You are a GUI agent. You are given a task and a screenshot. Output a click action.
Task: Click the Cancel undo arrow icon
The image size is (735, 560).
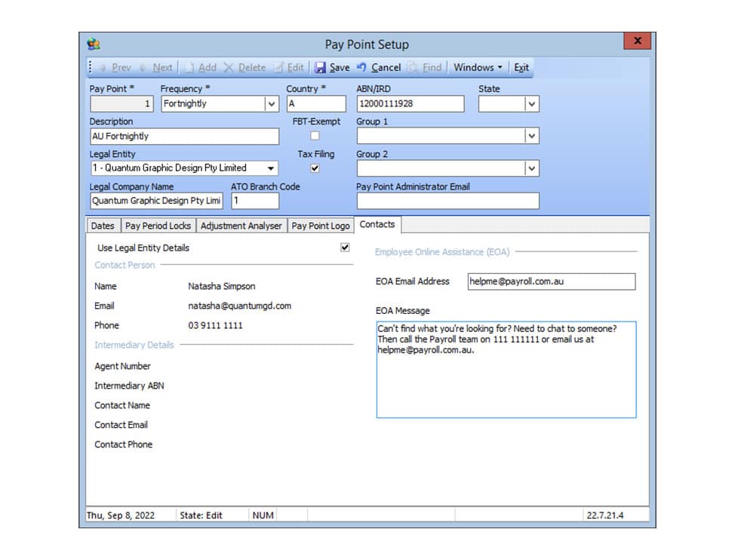click(361, 68)
